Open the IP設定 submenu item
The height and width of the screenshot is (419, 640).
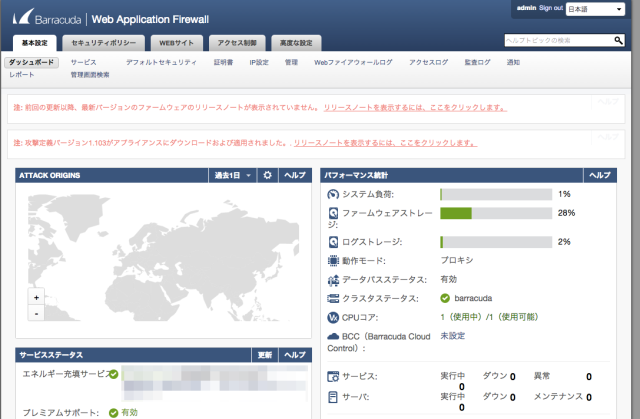point(259,62)
